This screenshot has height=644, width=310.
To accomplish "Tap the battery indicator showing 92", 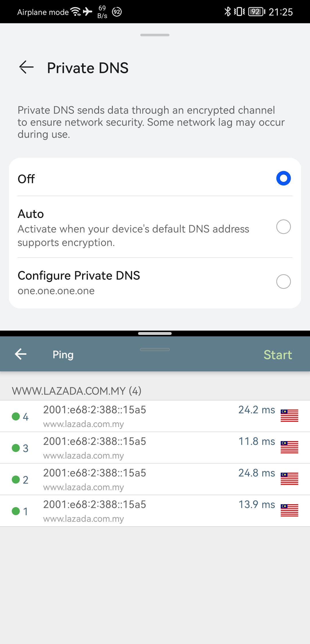I will point(257,12).
